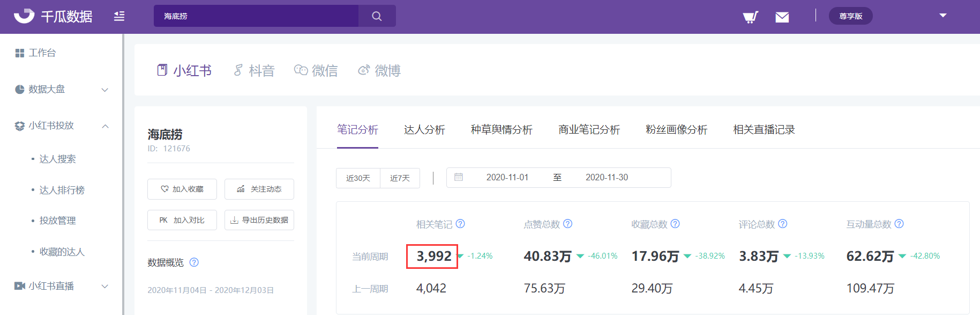
Task: Click help icon beside 相关笔记
Action: (460, 224)
